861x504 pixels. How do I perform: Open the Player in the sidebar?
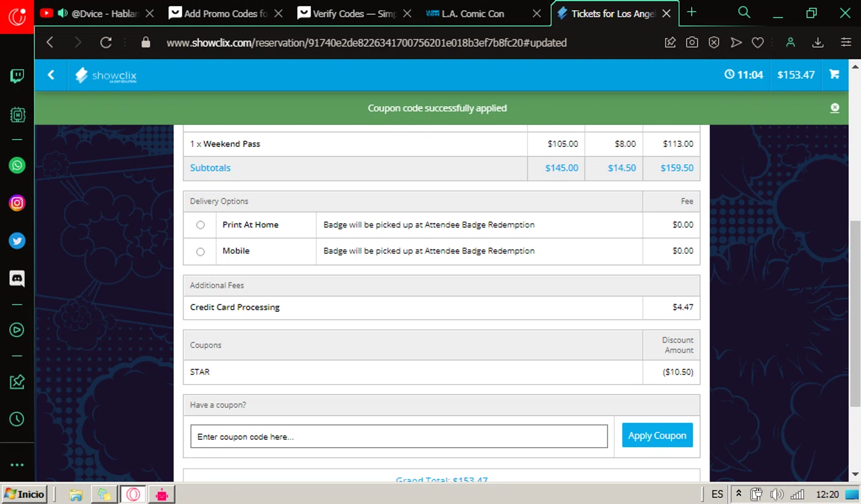tap(17, 330)
